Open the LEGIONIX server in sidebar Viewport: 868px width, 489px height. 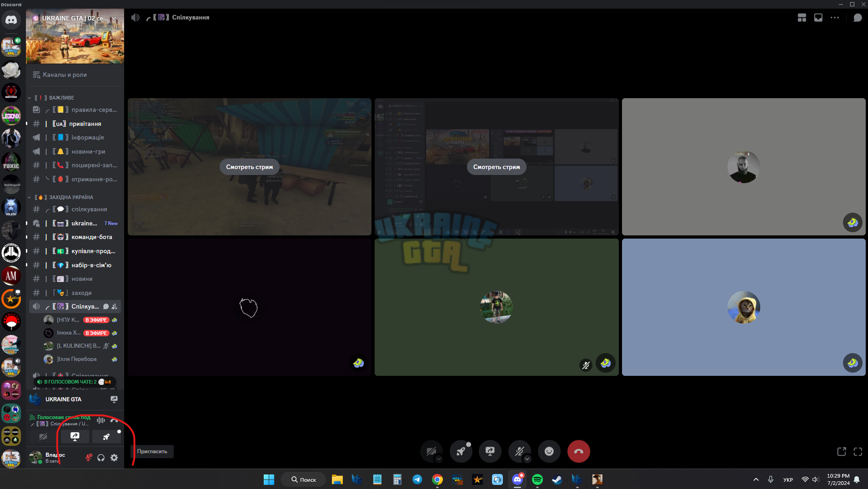click(x=11, y=116)
